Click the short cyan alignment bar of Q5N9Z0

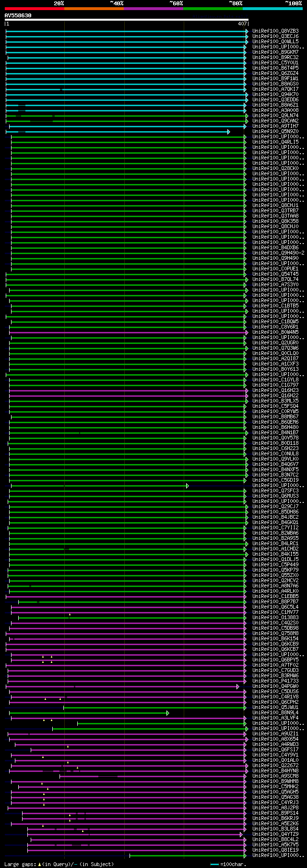click(x=118, y=132)
